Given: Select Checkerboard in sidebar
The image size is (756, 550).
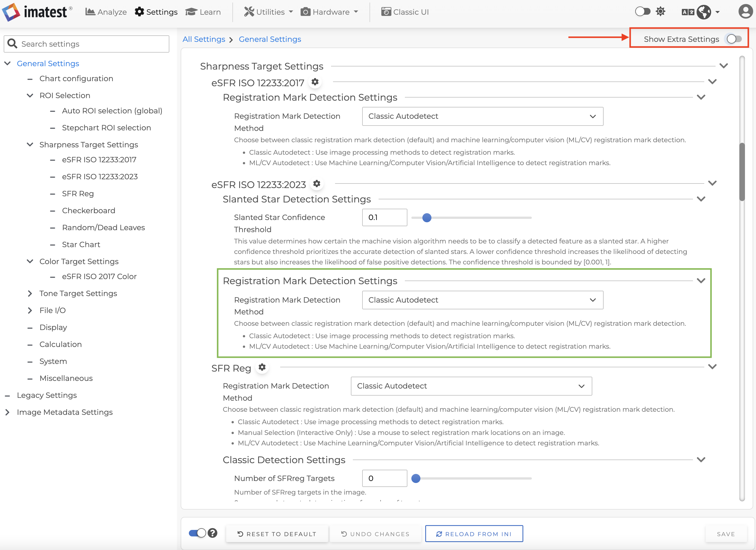Looking at the screenshot, I should click(x=89, y=211).
